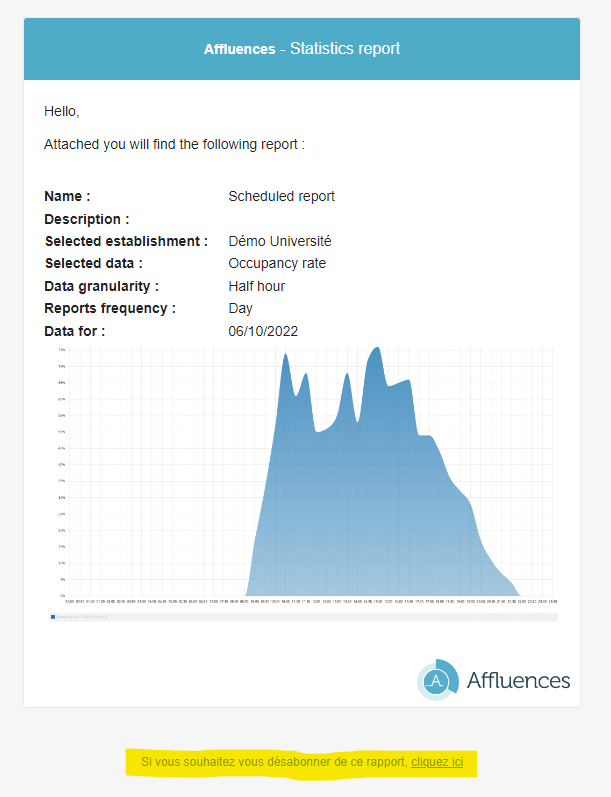This screenshot has width=611, height=797.
Task: Click the chart legend series label text
Action: point(82,617)
